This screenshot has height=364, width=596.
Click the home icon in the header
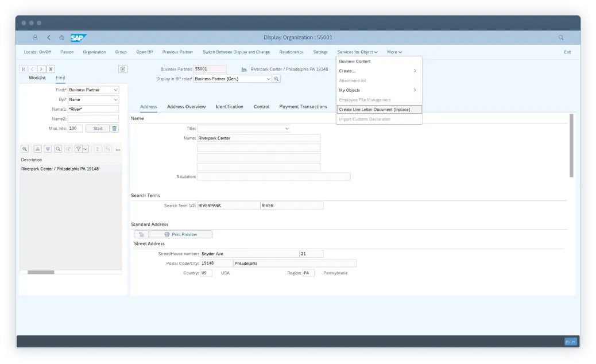pyautogui.click(x=61, y=37)
